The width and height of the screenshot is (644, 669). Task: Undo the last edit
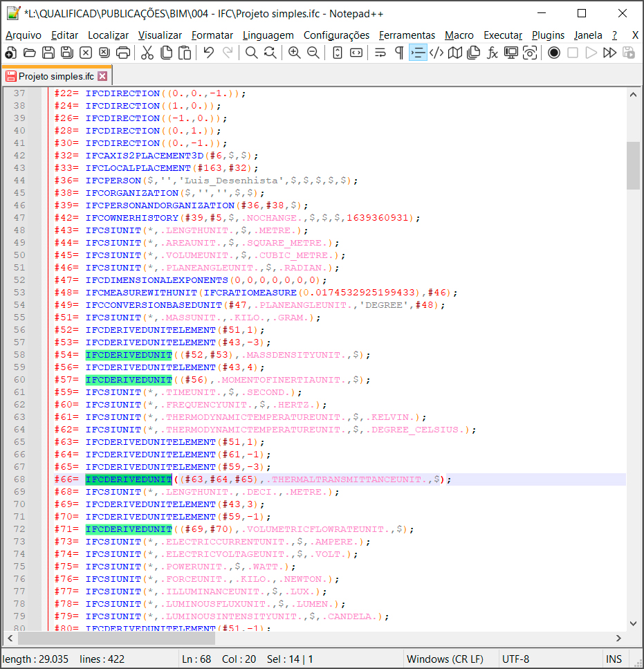point(208,53)
